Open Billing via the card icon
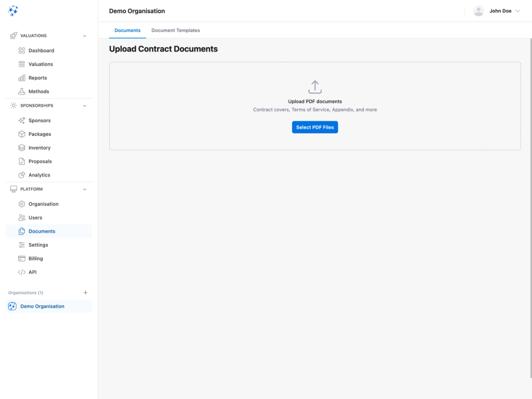This screenshot has width=532, height=399. pyautogui.click(x=21, y=258)
